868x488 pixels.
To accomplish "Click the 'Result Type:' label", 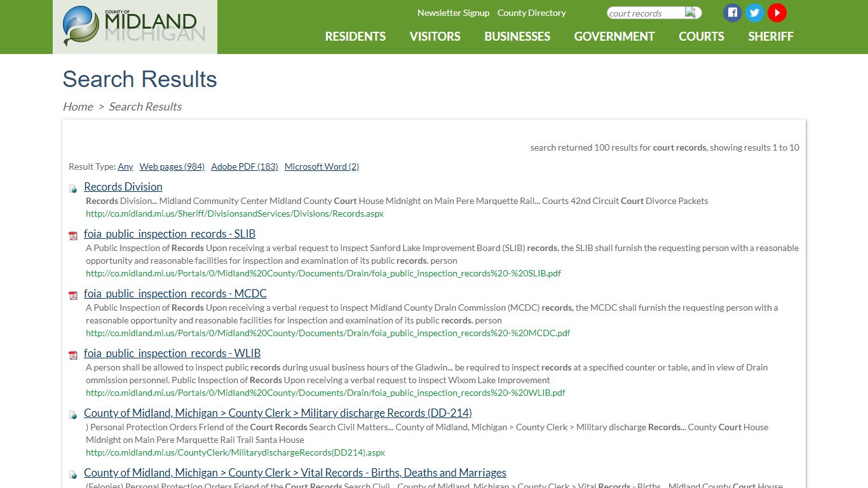I will click(92, 166).
